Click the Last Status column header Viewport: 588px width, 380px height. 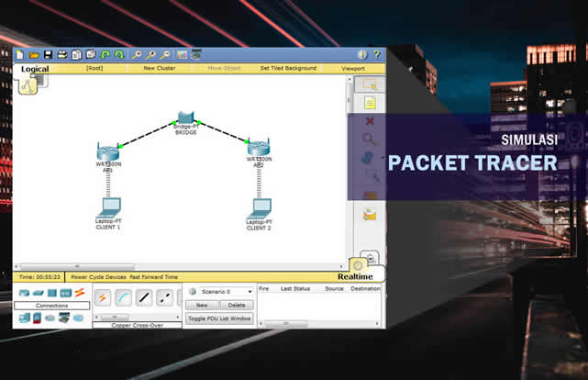[x=295, y=288]
